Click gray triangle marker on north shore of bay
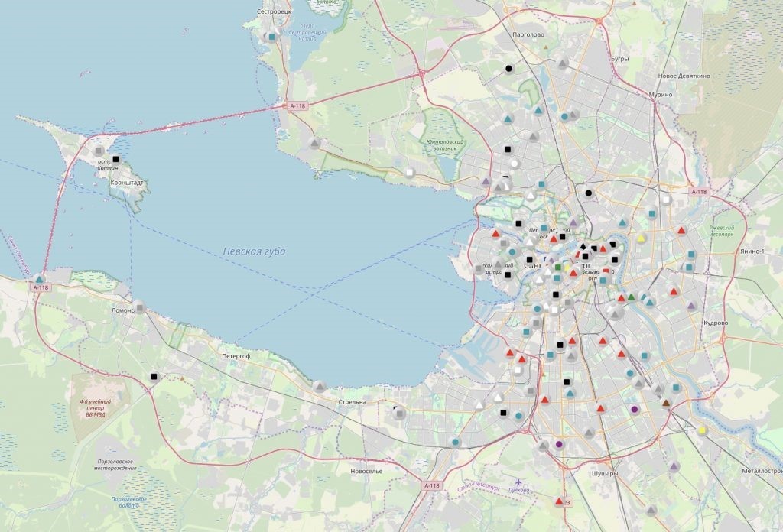Viewport: 783px width, 532px height. pos(314,142)
